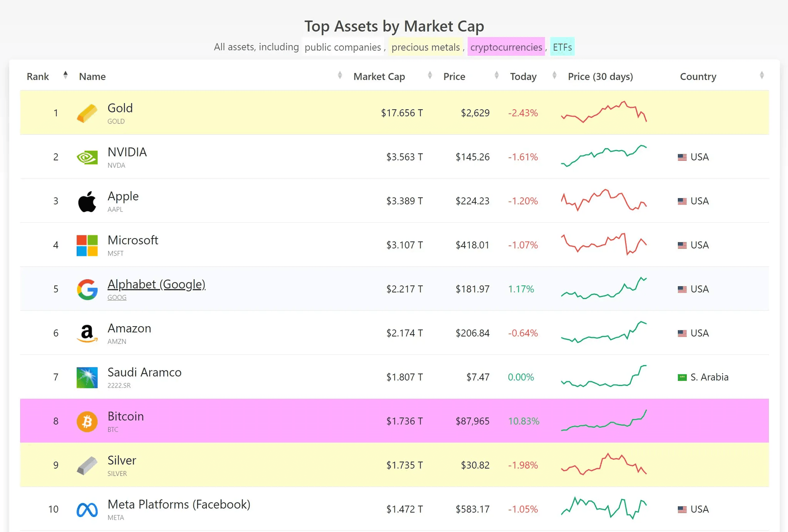Click the Apple logo icon
The image size is (788, 532).
coord(87,201)
